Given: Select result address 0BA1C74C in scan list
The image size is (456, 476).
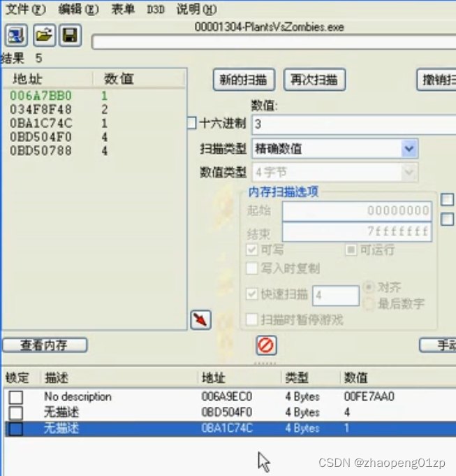Looking at the screenshot, I should [41, 123].
